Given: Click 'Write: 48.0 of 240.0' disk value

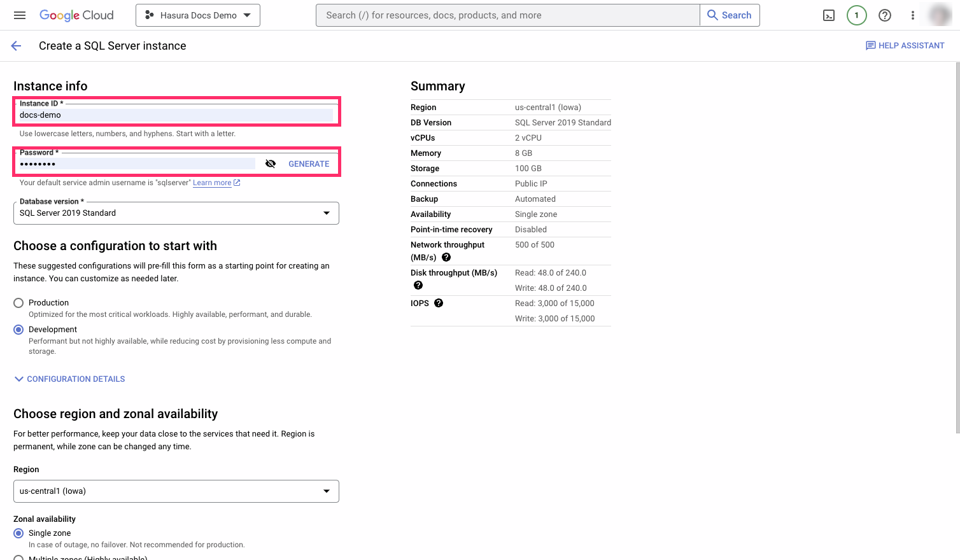Looking at the screenshot, I should tap(551, 288).
